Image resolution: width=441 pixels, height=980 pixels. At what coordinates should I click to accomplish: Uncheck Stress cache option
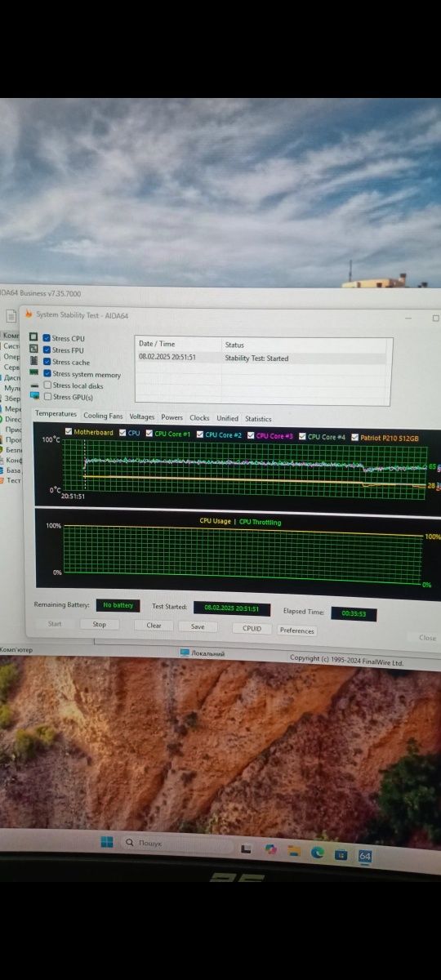point(47,361)
